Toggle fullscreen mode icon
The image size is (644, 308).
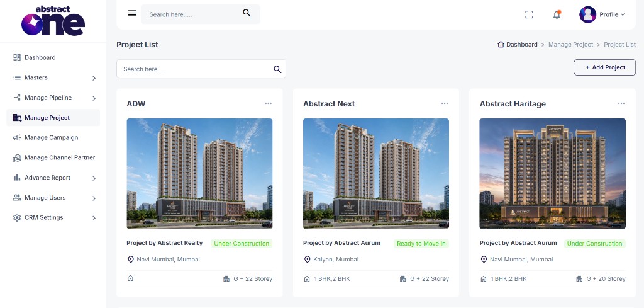(x=529, y=14)
